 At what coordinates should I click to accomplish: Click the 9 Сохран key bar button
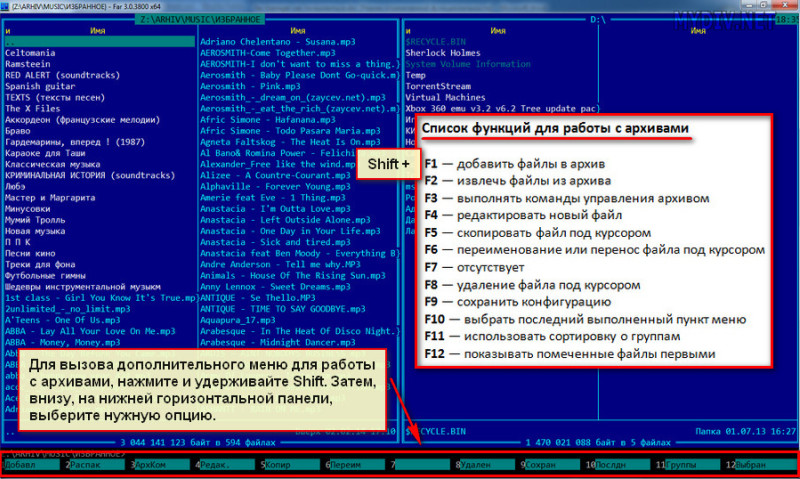click(x=550, y=465)
